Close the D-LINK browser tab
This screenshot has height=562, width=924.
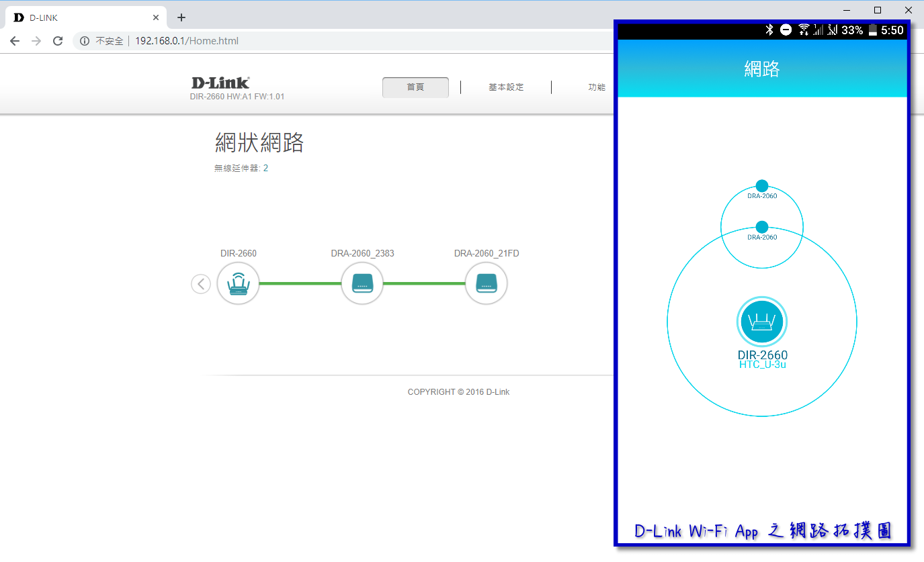click(156, 17)
